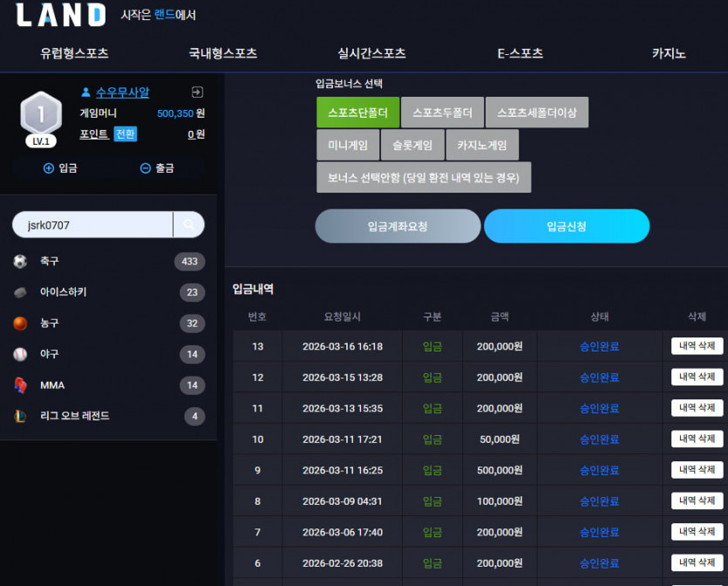Click the 전환 point conversion button
The width and height of the screenshot is (728, 586).
point(126,134)
